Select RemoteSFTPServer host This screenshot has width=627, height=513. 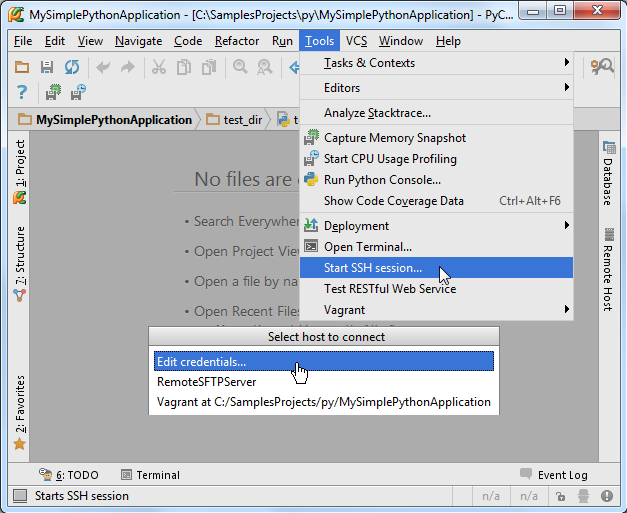[324, 382]
